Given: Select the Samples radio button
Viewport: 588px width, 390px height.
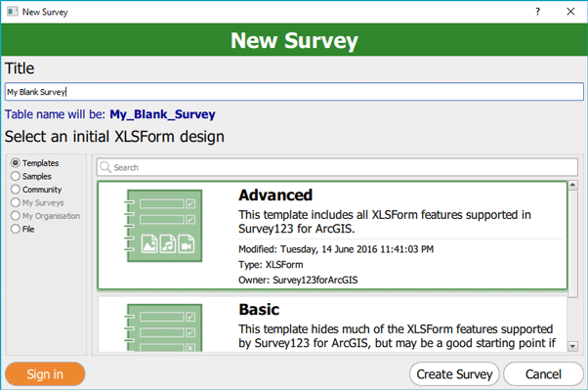Looking at the screenshot, I should [16, 176].
